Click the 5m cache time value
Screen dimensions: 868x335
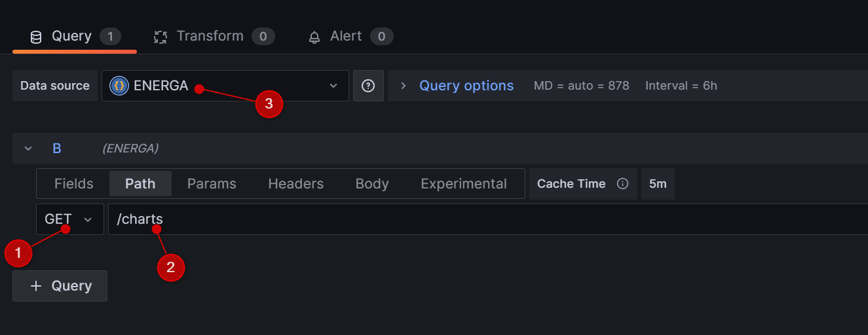tap(658, 184)
